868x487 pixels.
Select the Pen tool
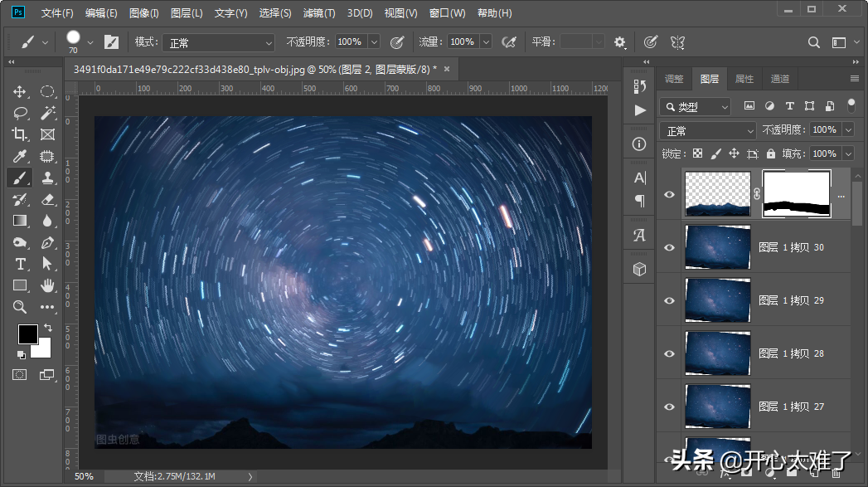[47, 242]
